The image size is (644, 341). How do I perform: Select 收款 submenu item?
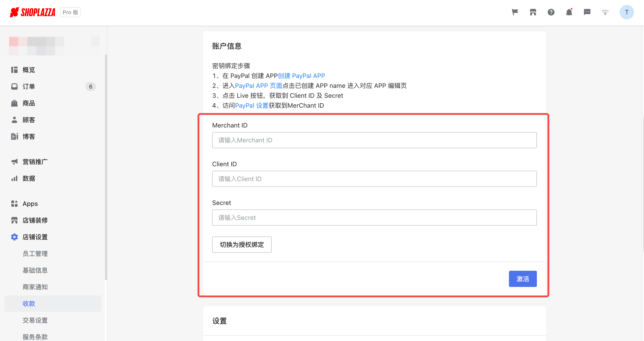53,304
